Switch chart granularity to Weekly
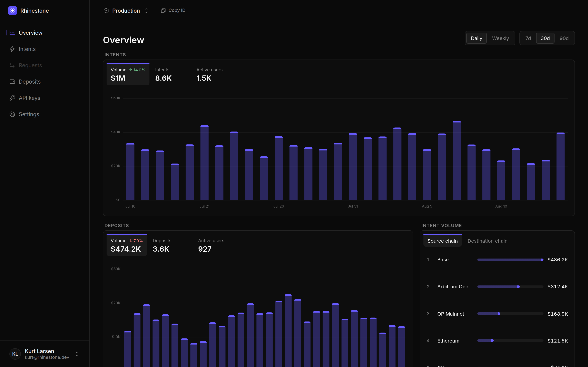Viewport: 588px width, 367px height. (x=500, y=38)
